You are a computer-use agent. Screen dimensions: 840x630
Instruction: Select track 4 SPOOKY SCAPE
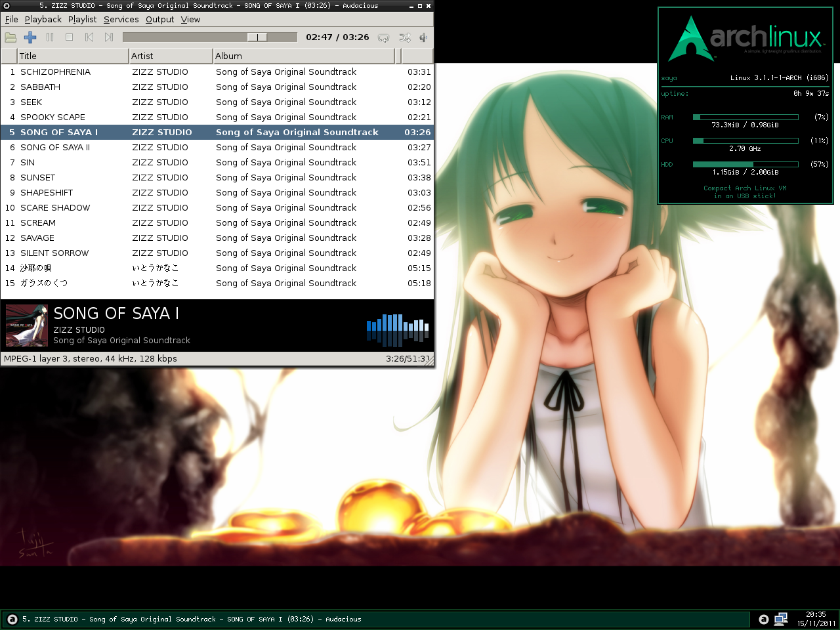tap(217, 117)
